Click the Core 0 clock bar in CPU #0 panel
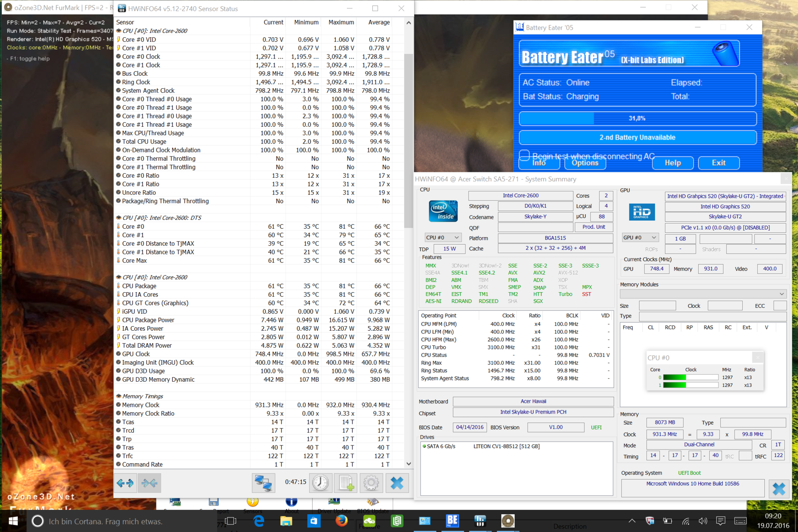 coord(690,377)
